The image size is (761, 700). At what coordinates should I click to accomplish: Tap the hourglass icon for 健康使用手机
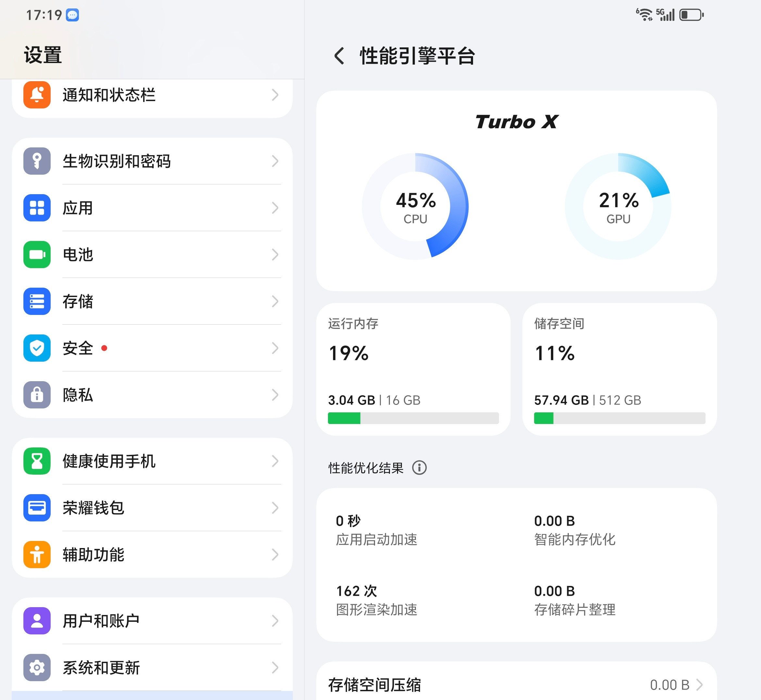pos(37,461)
